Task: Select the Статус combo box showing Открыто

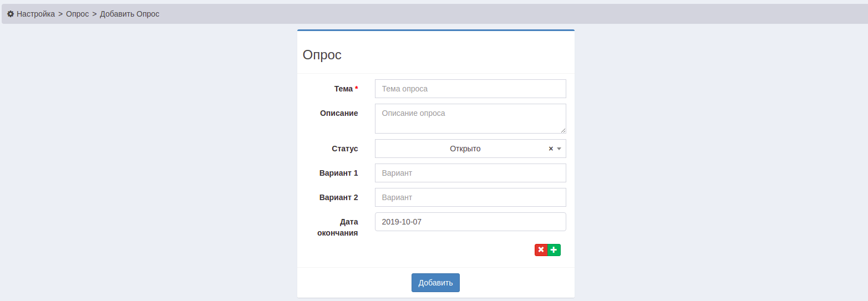Action: (470, 149)
